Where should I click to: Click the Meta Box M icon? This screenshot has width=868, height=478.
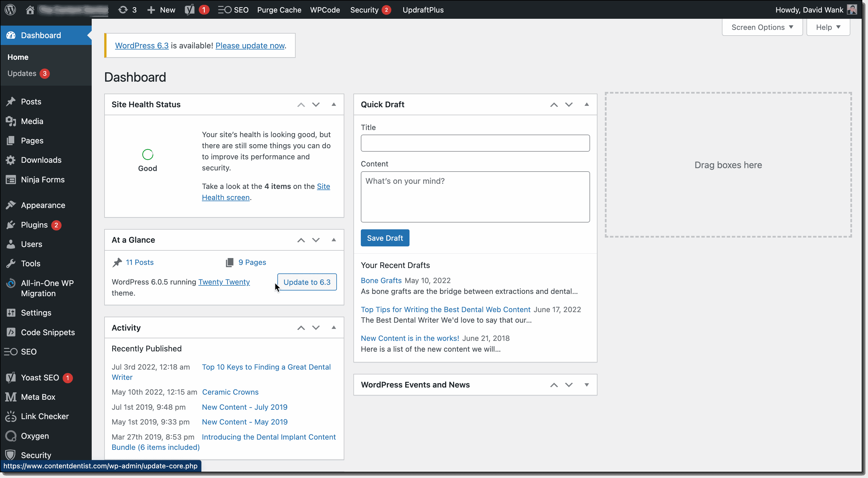11,397
